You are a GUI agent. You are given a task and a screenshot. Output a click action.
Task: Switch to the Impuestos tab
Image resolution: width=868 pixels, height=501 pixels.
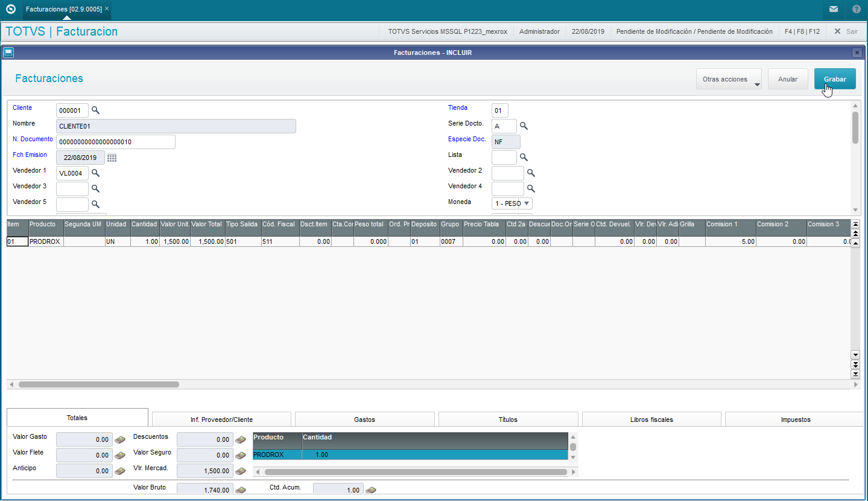(x=795, y=420)
